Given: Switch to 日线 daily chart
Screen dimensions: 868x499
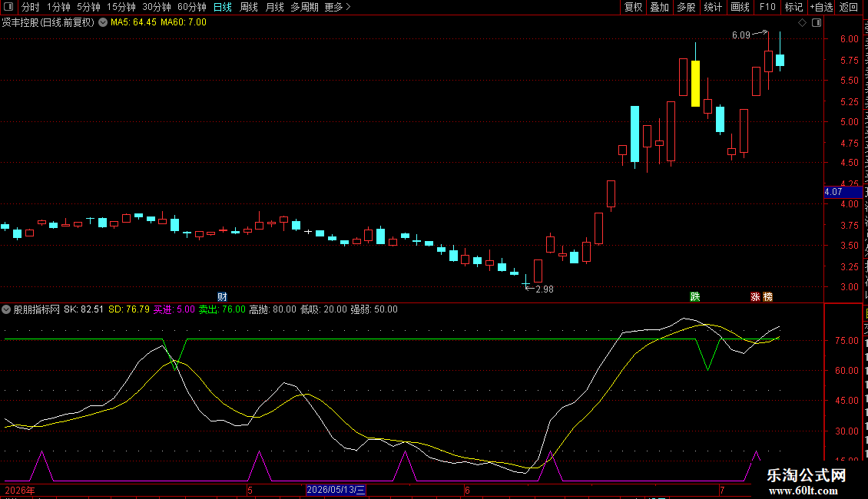Looking at the screenshot, I should (x=223, y=7).
